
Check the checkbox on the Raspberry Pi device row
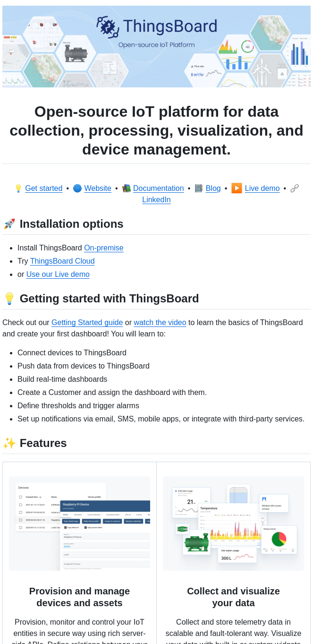tap(20, 520)
